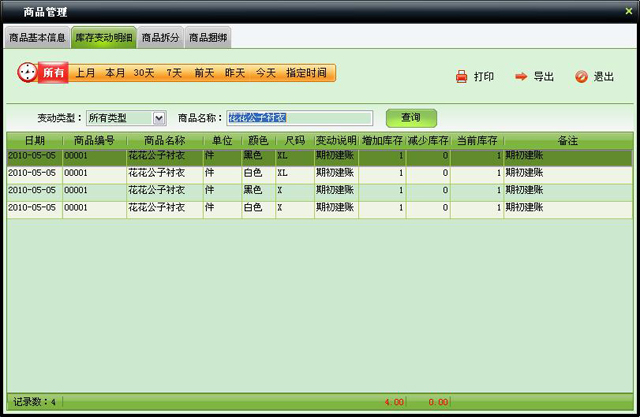Click the printer icon for 打印
The image size is (640, 417).
[461, 77]
